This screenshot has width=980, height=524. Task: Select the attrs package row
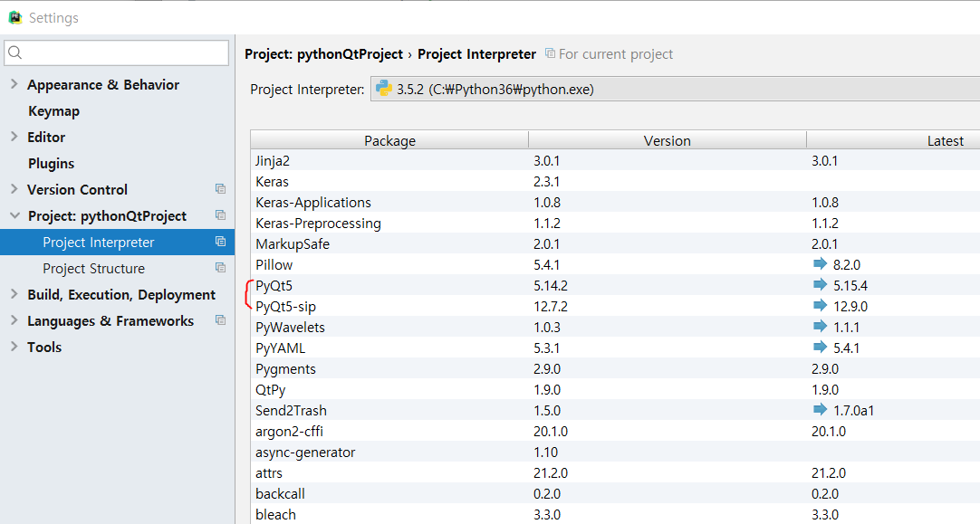(x=615, y=472)
